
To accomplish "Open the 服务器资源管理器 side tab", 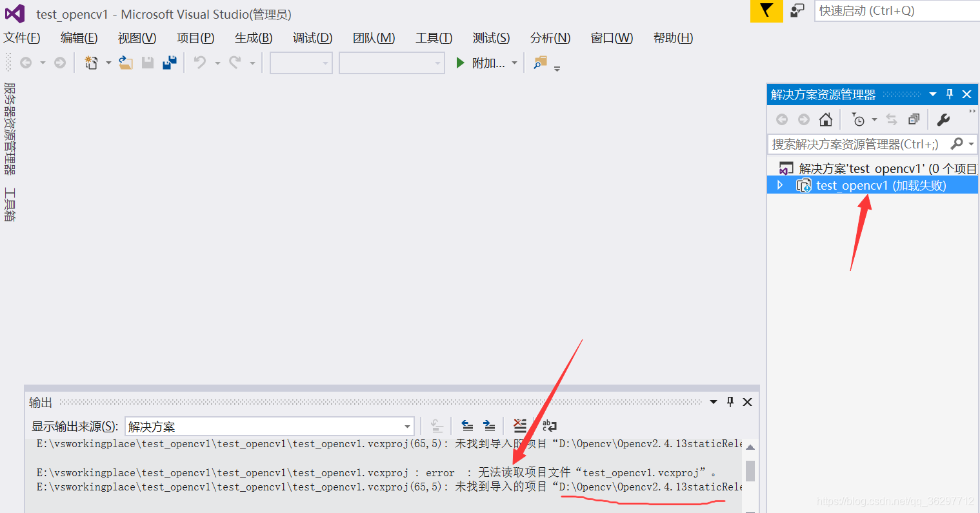I will pyautogui.click(x=9, y=128).
